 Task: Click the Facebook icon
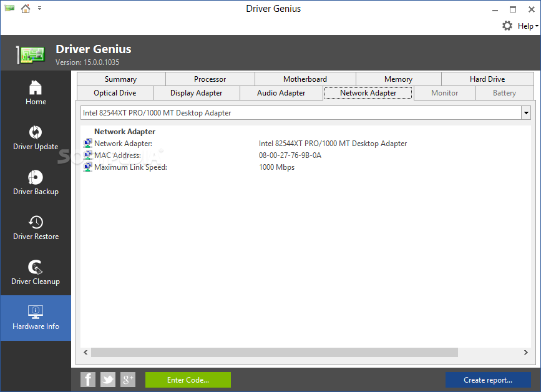point(88,380)
